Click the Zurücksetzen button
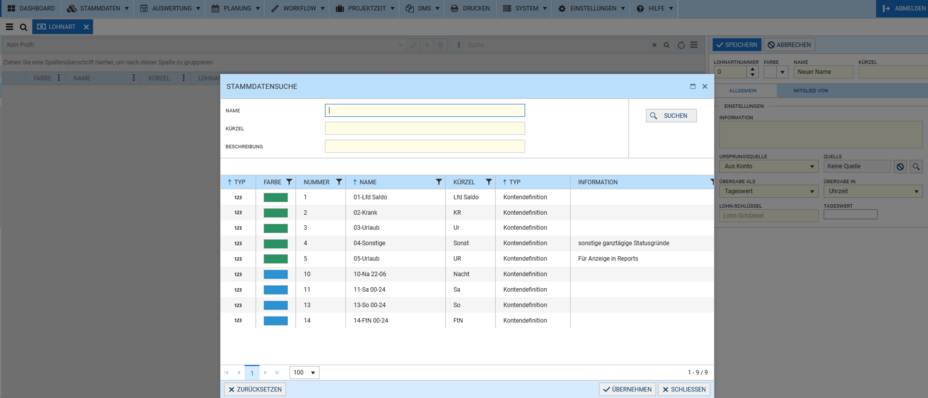Screen dimensions: 928x398 click(x=255, y=389)
